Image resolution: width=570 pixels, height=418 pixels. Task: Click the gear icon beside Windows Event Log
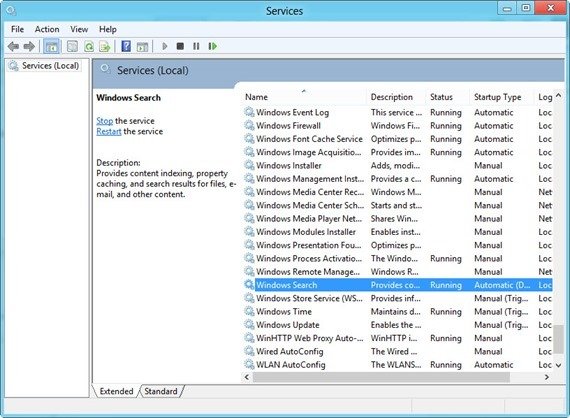(x=249, y=112)
